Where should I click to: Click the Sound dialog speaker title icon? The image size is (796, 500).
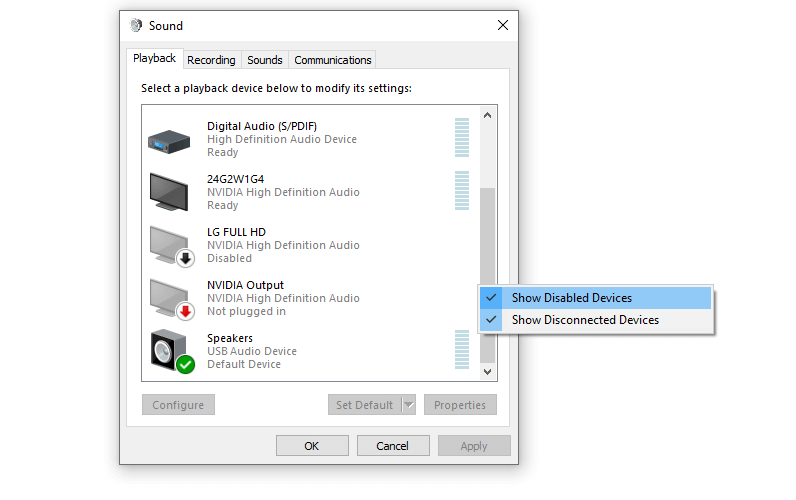click(136, 25)
